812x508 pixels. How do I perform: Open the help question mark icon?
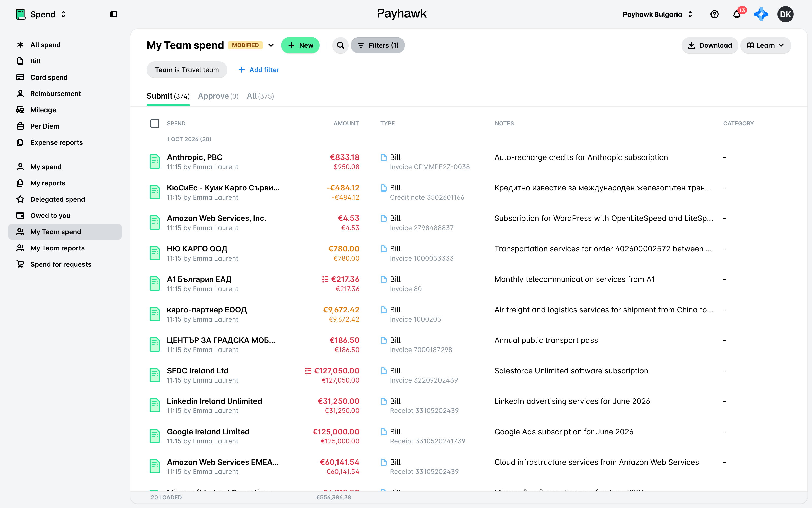(714, 14)
